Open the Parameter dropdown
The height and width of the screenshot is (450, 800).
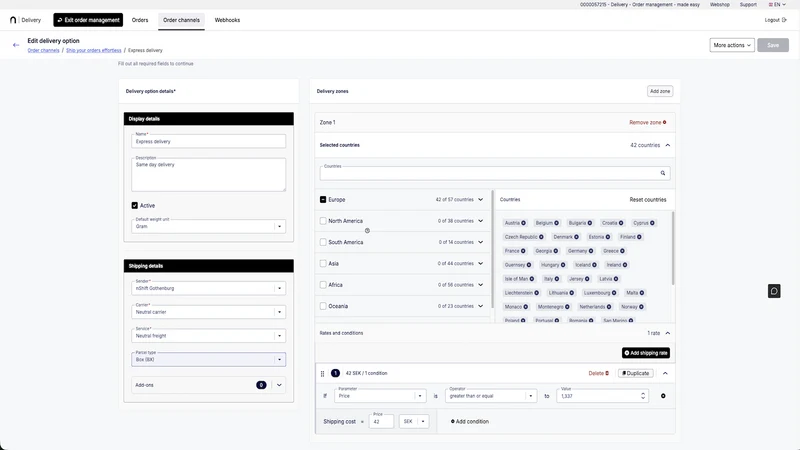tap(380, 396)
